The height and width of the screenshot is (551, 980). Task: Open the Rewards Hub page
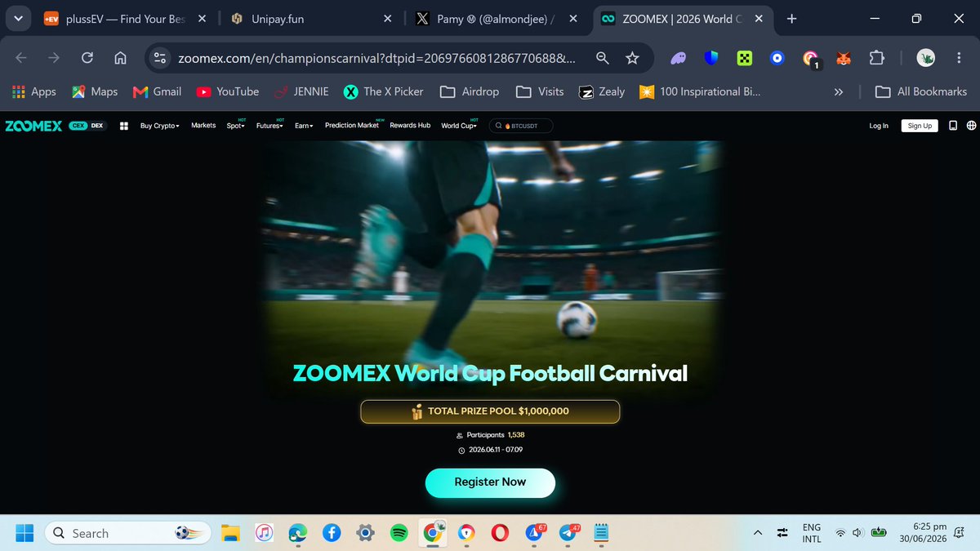(410, 126)
